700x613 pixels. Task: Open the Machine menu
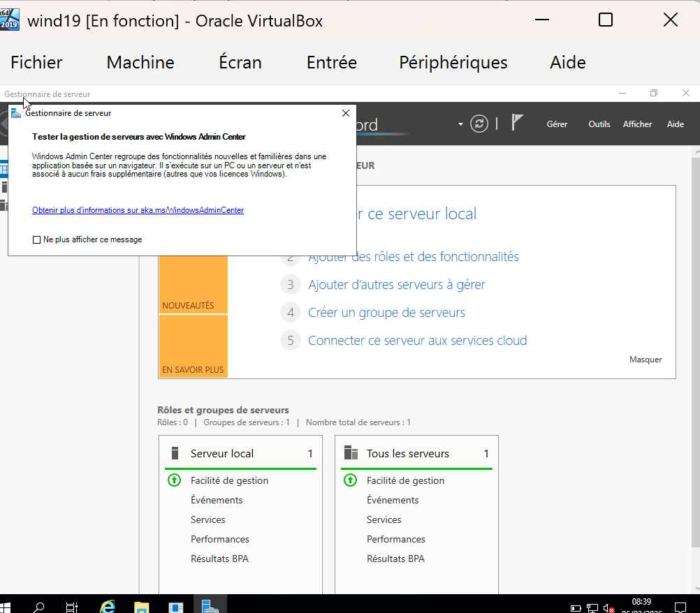pyautogui.click(x=140, y=62)
